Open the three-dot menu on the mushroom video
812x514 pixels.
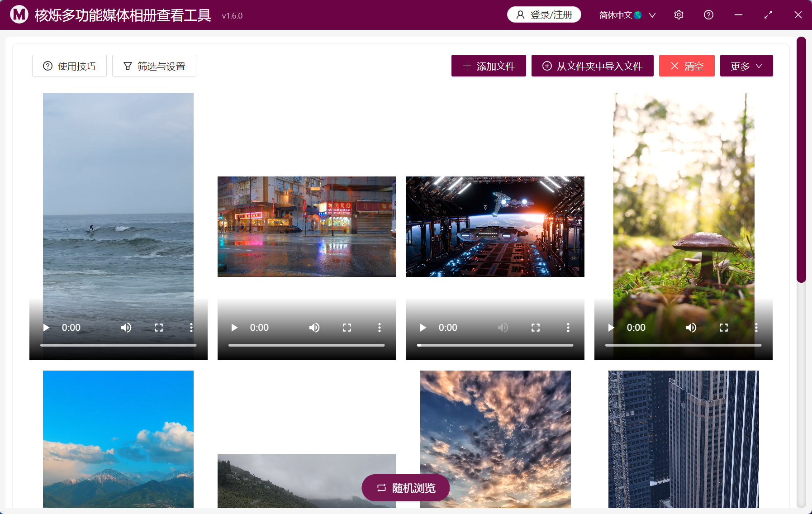[x=756, y=327]
